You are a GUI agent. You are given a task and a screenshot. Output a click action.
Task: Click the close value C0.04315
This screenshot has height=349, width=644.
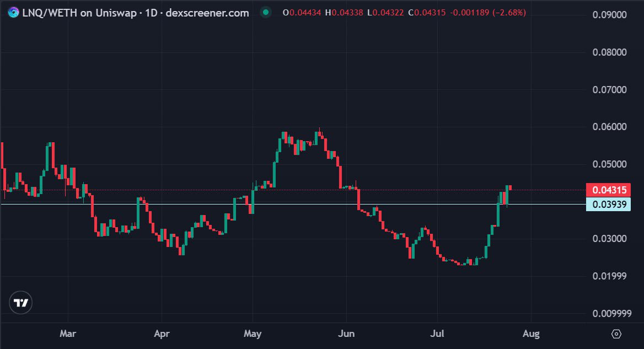[427, 13]
